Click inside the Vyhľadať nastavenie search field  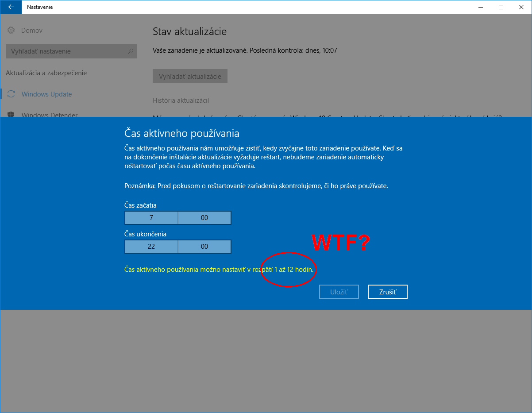(71, 51)
